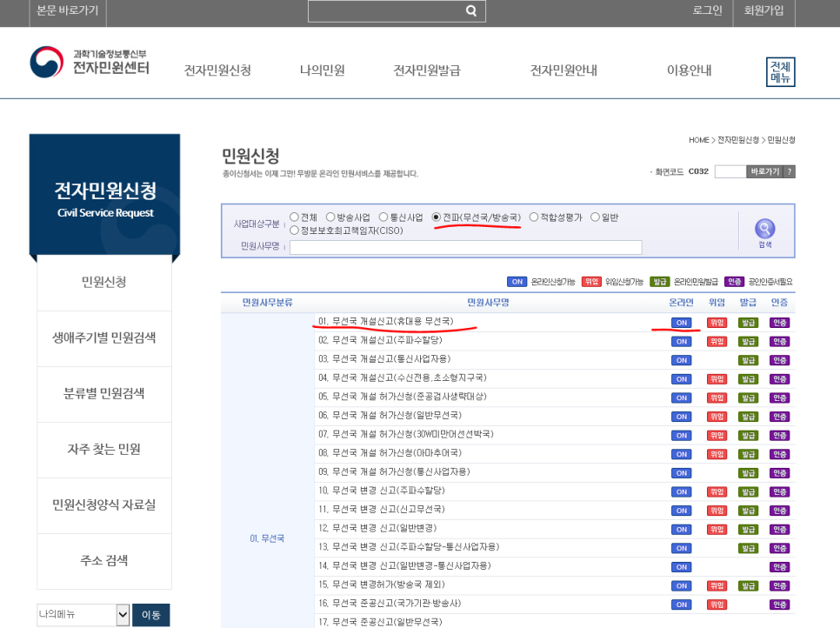Open 전자민원발급 top menu

(x=427, y=70)
